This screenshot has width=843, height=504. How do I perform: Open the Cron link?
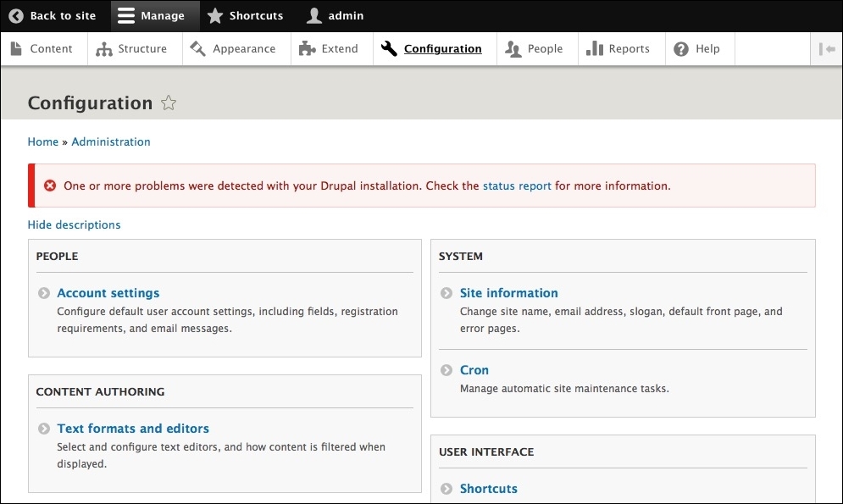pos(474,369)
